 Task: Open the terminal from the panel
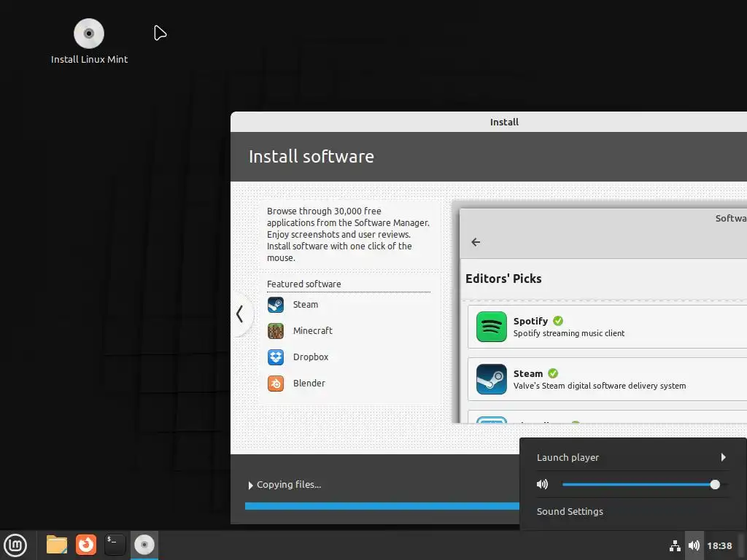point(115,545)
